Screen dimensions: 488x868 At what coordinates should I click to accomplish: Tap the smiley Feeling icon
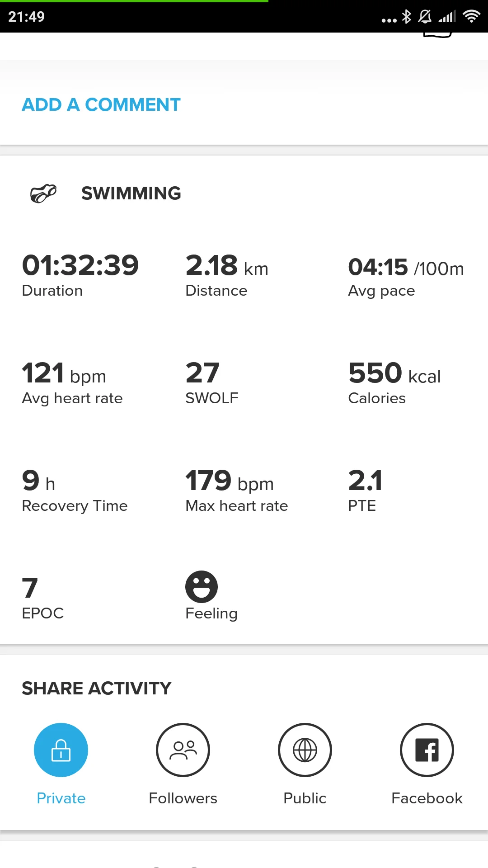tap(202, 587)
